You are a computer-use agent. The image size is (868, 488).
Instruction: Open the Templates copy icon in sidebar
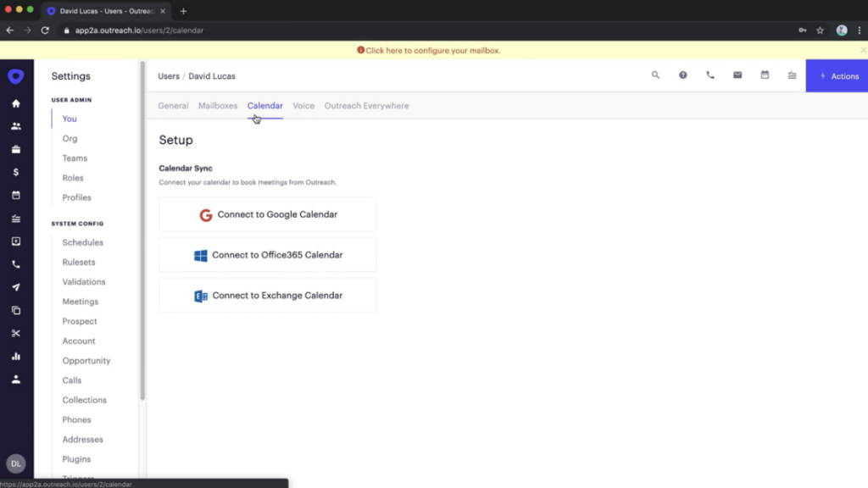tap(16, 310)
